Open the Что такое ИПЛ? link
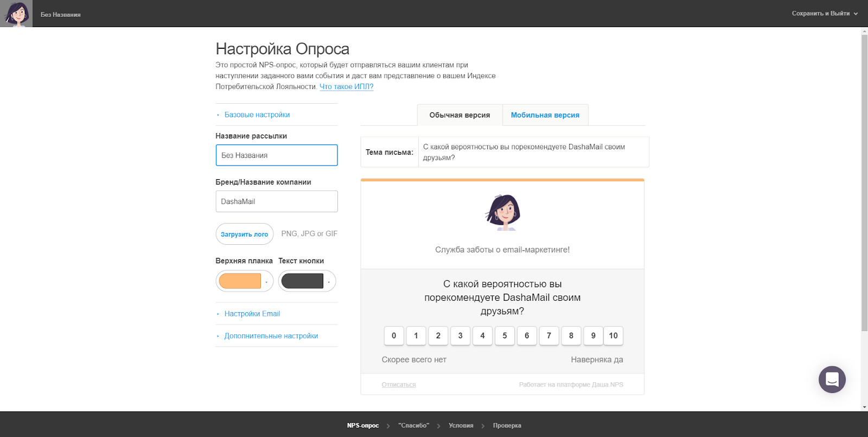868x437 pixels. click(347, 87)
